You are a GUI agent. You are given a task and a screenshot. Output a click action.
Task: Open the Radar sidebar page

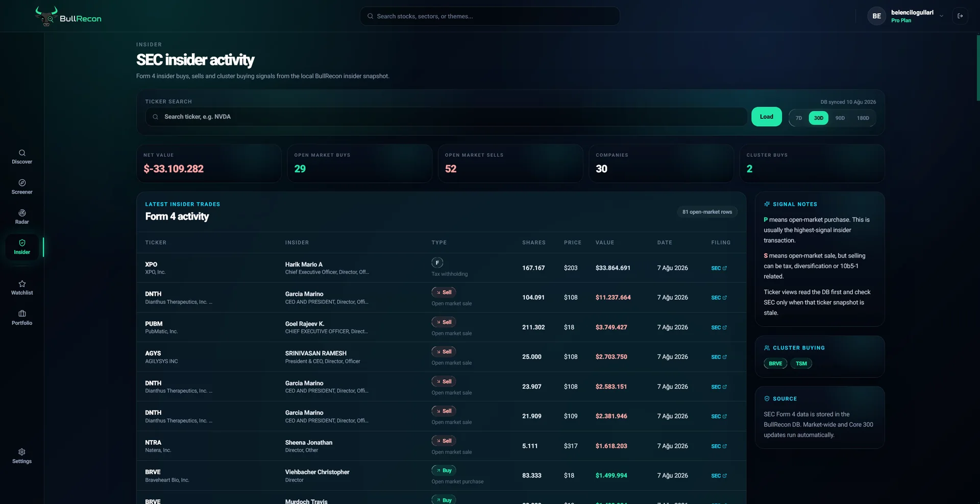click(x=22, y=217)
